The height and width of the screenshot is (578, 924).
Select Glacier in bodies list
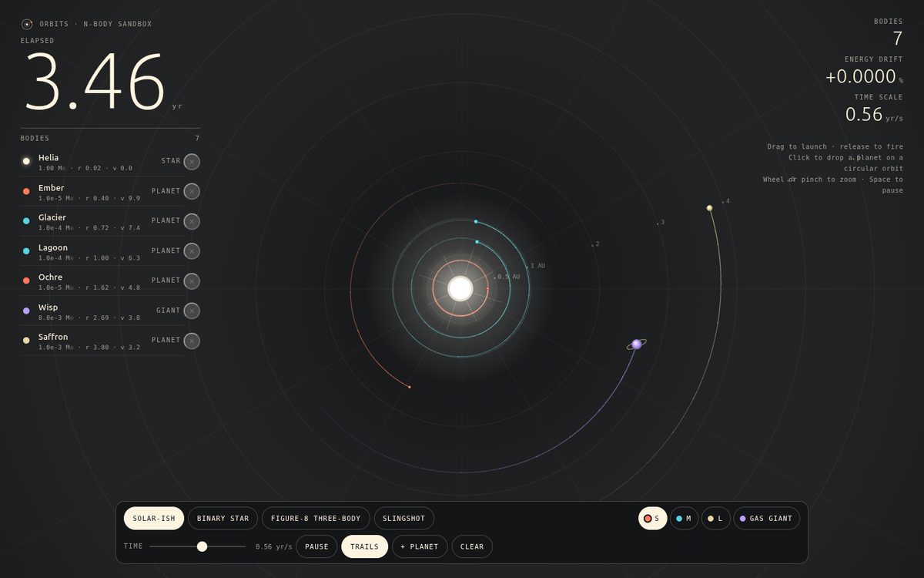[x=102, y=221]
